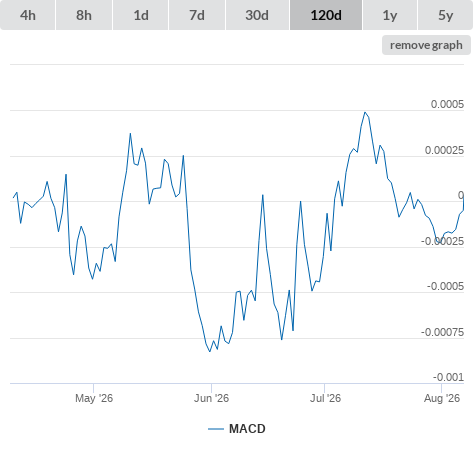
Task: Switch to the 8h time range
Action: tap(84, 15)
